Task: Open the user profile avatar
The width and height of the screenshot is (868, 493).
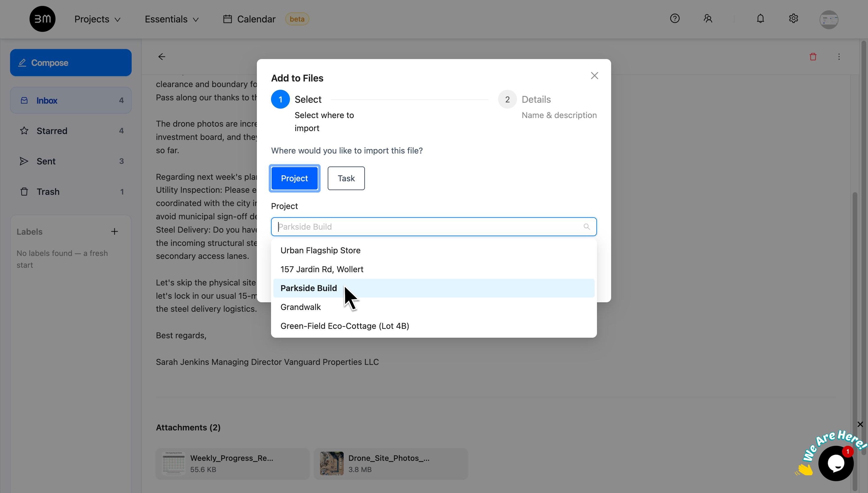Action: (829, 19)
